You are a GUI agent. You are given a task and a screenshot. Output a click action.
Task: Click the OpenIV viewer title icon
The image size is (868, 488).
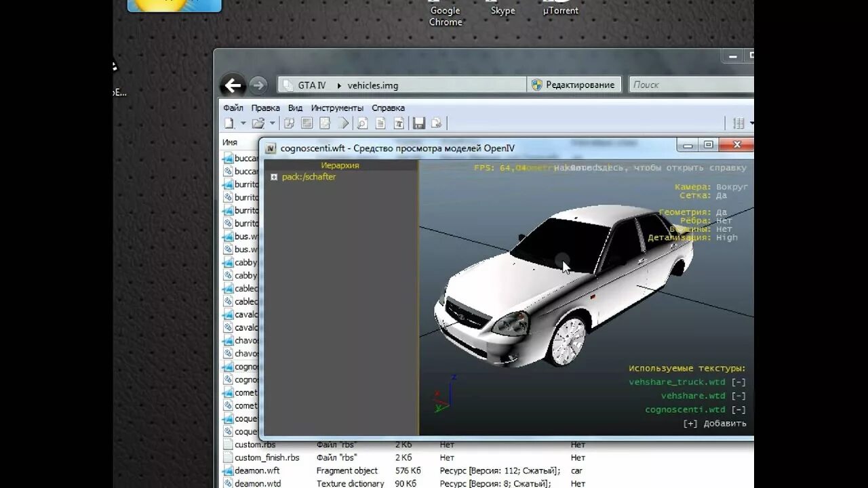(271, 148)
